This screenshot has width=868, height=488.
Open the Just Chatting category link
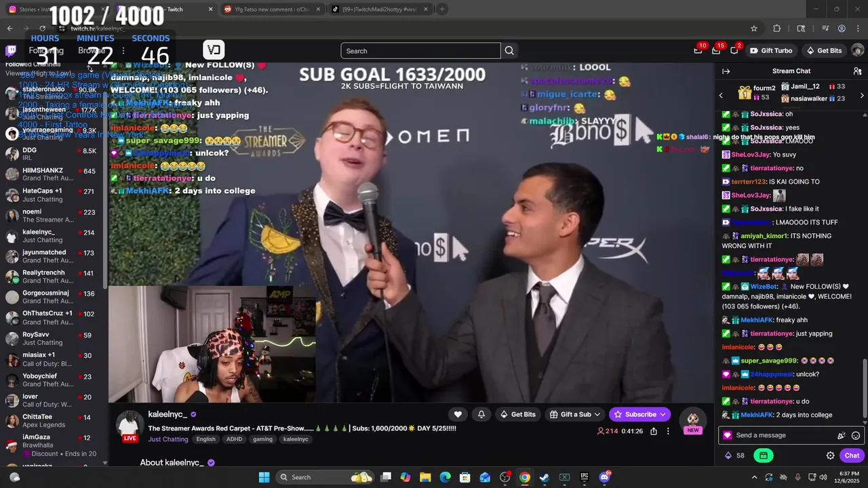[168, 439]
